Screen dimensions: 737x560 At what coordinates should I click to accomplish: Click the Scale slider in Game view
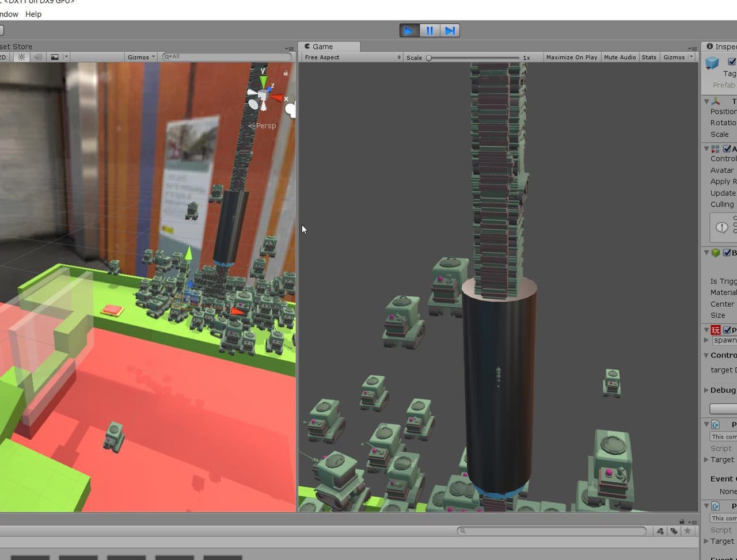click(x=473, y=58)
